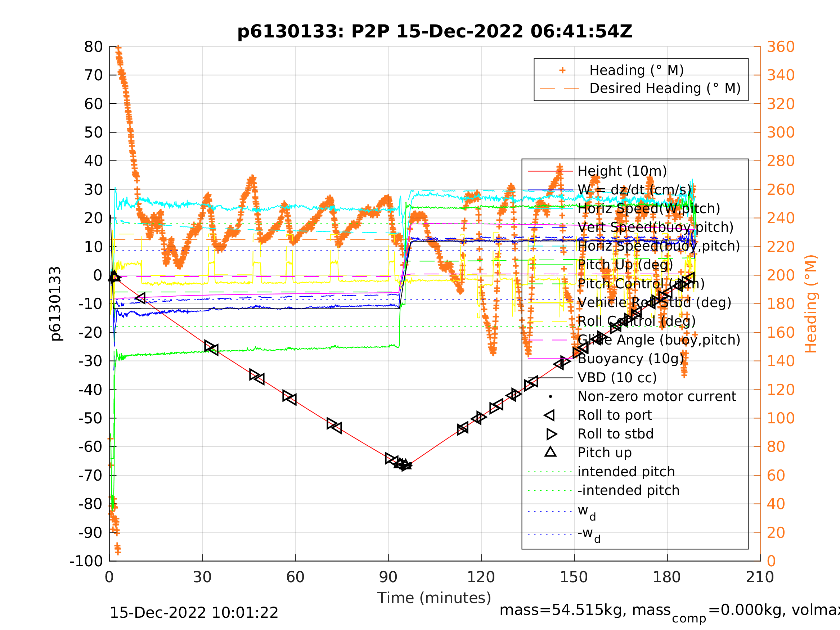840x630 pixels.
Task: Click the left y-axis tick label -100
Action: pos(86,561)
